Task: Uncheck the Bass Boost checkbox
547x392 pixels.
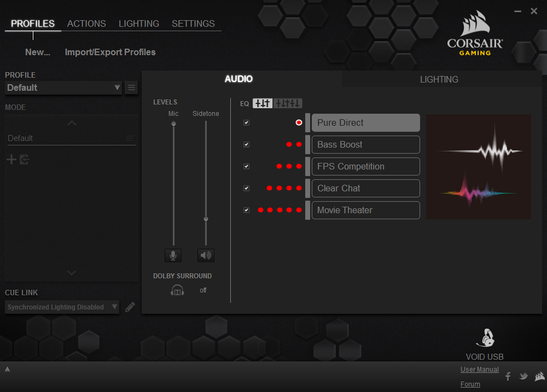Action: pyautogui.click(x=246, y=144)
